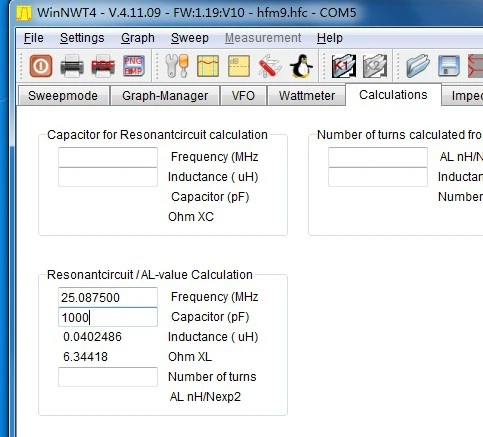This screenshot has width=483, height=437.
Task: Click the floppy disk save icon
Action: pyautogui.click(x=449, y=66)
